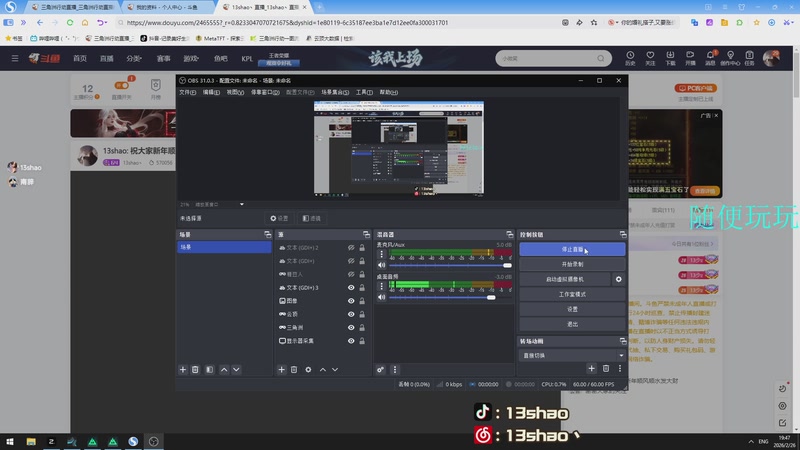Screen dimensions: 800x450
Task: Open Douyu 历史 history icon in the header
Action: click(630, 58)
